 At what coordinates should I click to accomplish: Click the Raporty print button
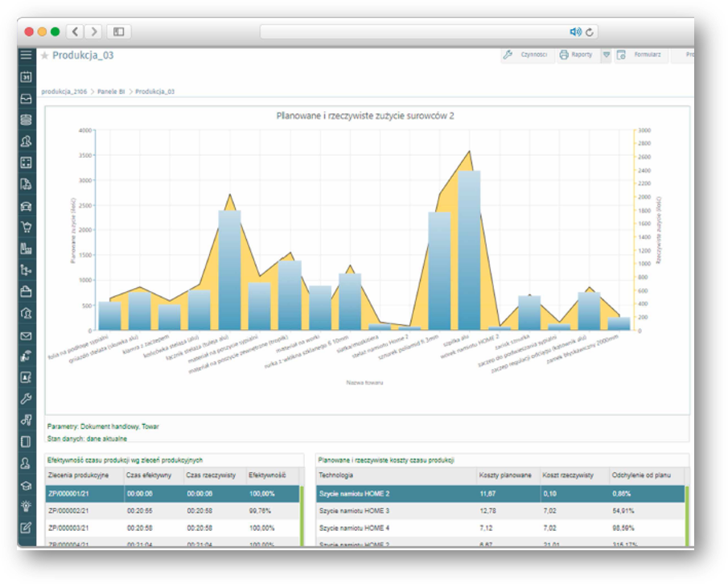click(x=576, y=55)
